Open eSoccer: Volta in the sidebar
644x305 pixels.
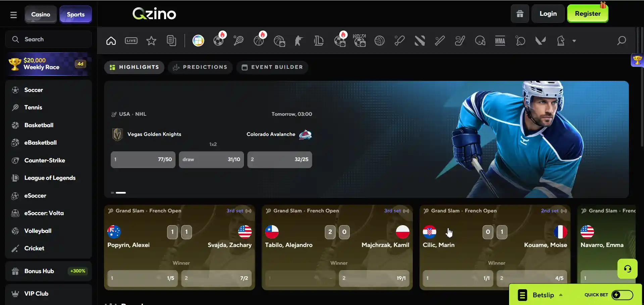click(49, 213)
